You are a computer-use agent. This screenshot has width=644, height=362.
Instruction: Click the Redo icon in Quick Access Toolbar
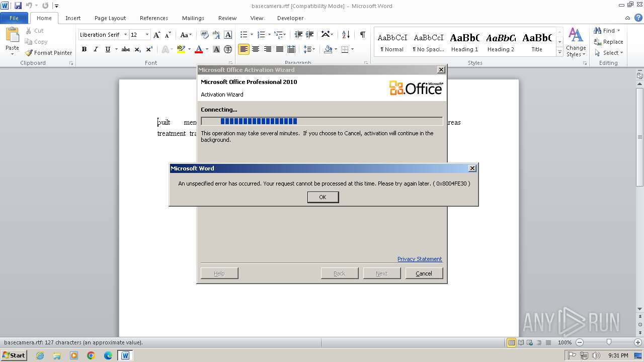point(45,6)
